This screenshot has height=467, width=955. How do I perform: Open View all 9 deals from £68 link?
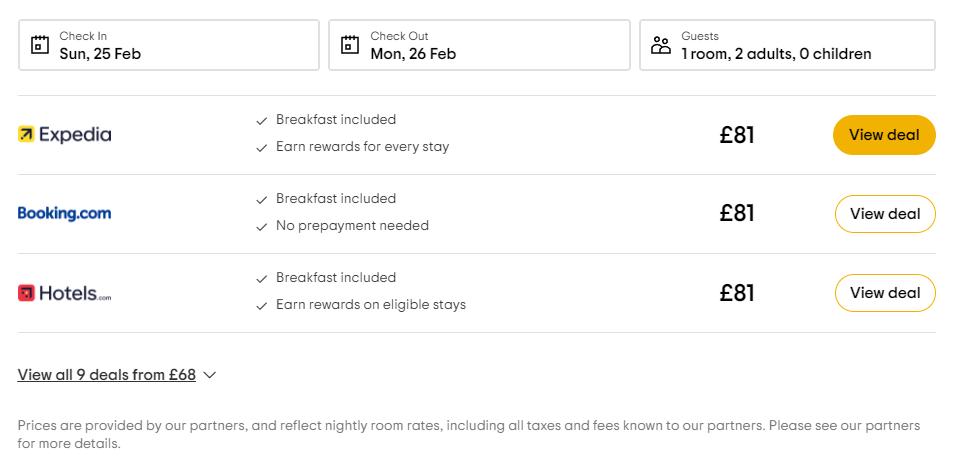point(107,375)
